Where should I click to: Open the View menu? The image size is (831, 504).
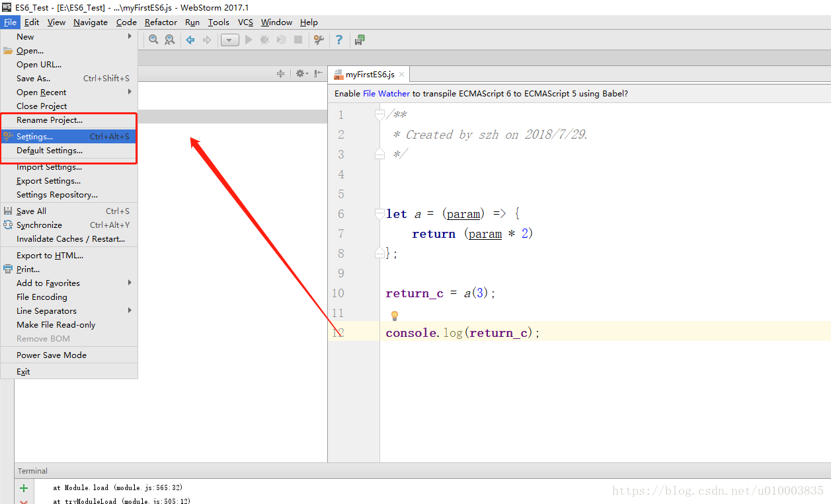(56, 22)
